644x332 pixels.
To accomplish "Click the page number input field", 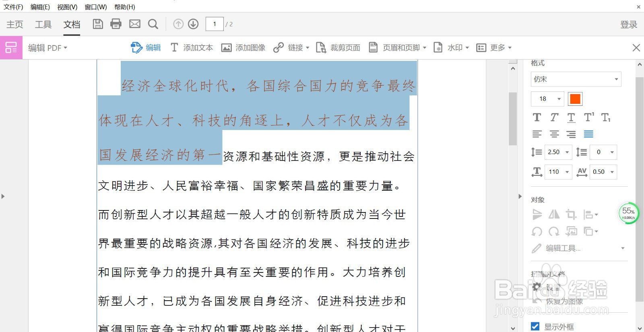I will [215, 24].
